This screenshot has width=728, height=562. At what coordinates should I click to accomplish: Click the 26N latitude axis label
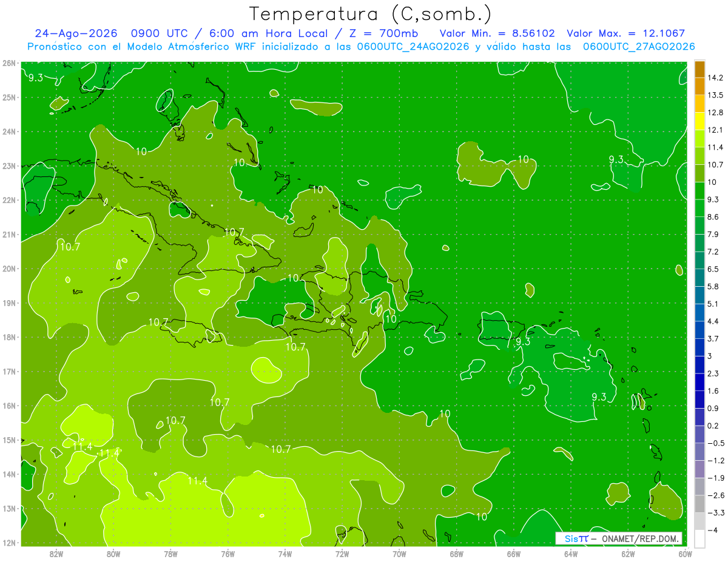(8, 63)
